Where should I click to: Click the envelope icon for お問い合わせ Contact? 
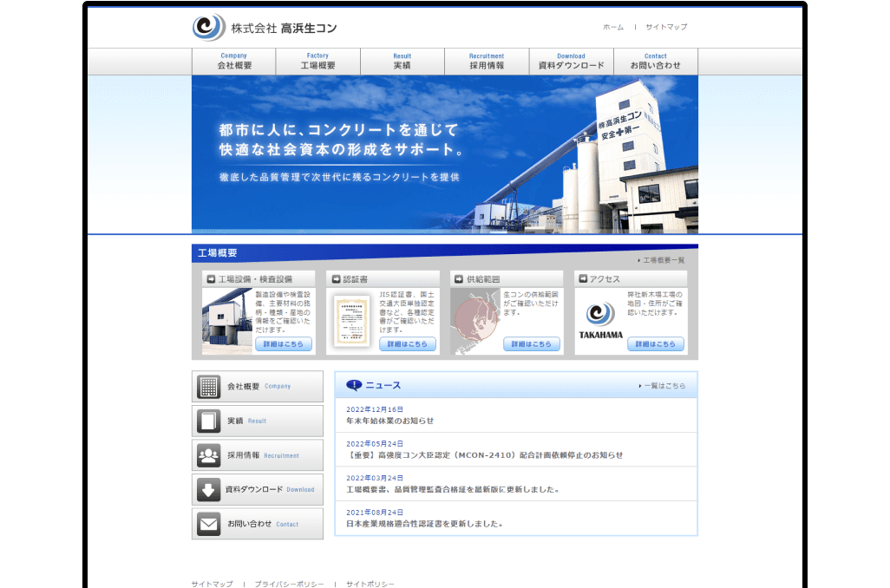click(x=208, y=524)
